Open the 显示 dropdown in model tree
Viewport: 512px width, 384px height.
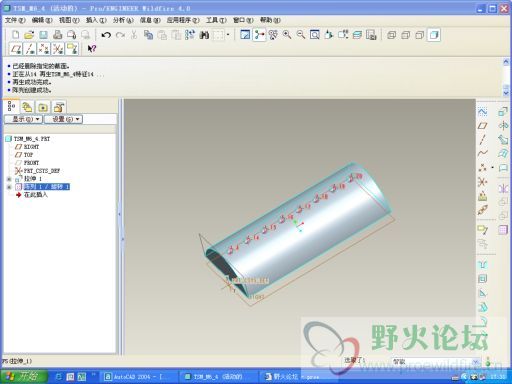tap(23, 119)
